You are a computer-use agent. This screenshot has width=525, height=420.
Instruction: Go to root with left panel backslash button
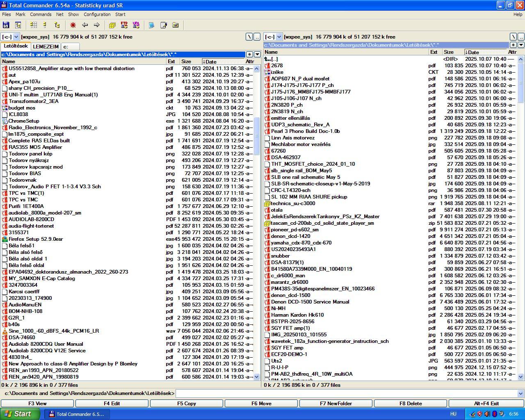pyautogui.click(x=249, y=37)
